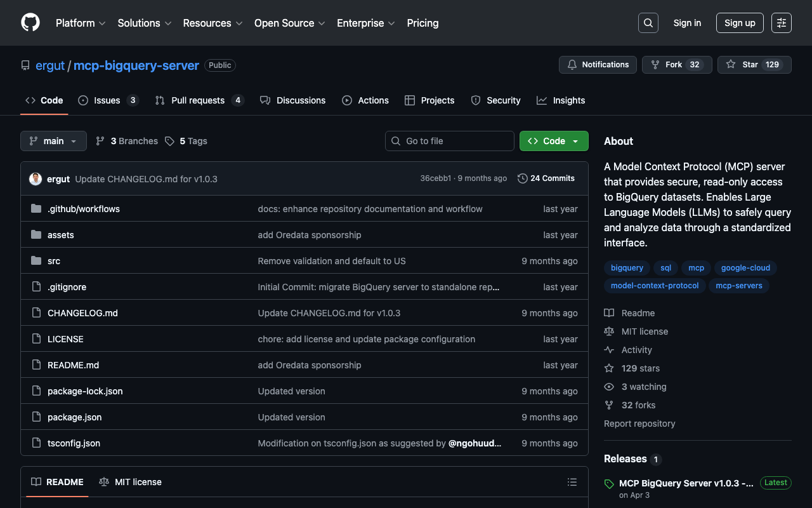Switch to the Pull requests tab

pos(197,100)
